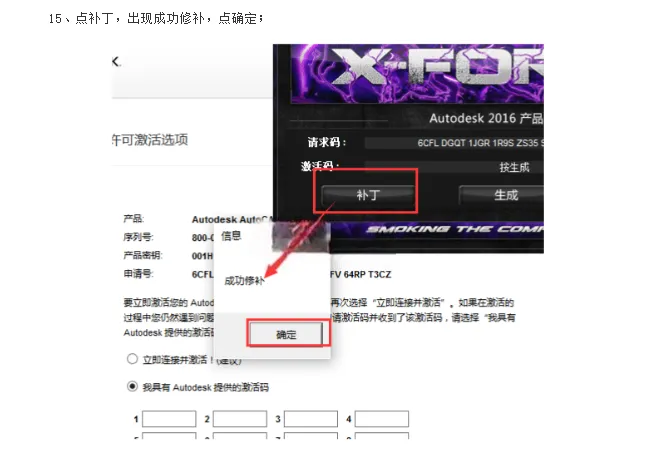Image resolution: width=652 pixels, height=456 pixels.
Task: Confirm the dialog with 确定
Action: [x=286, y=334]
